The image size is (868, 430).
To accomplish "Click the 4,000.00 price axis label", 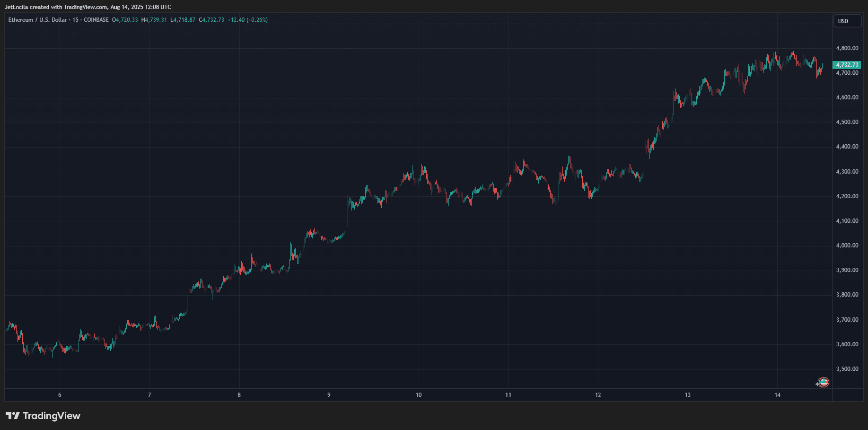I will coord(847,246).
